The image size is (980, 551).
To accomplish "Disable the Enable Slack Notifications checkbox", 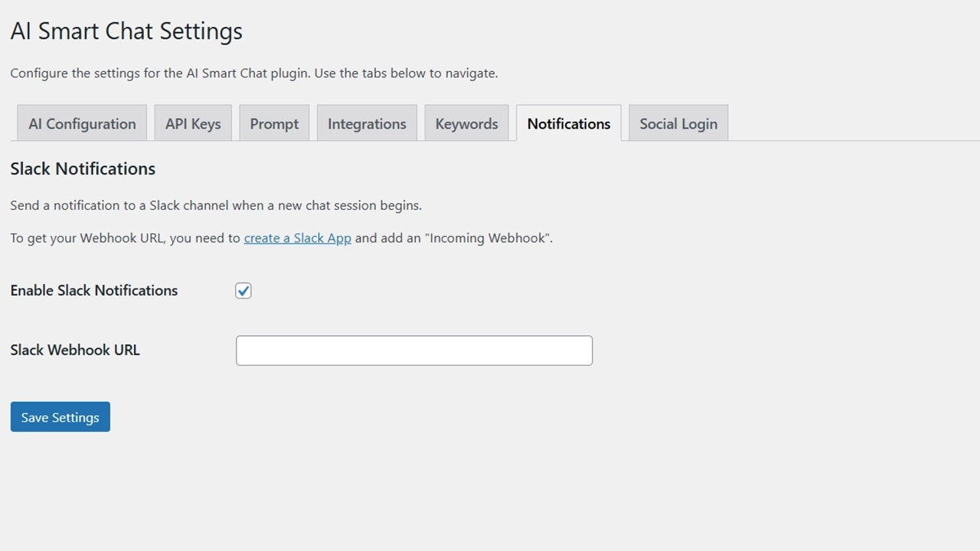I will 243,291.
